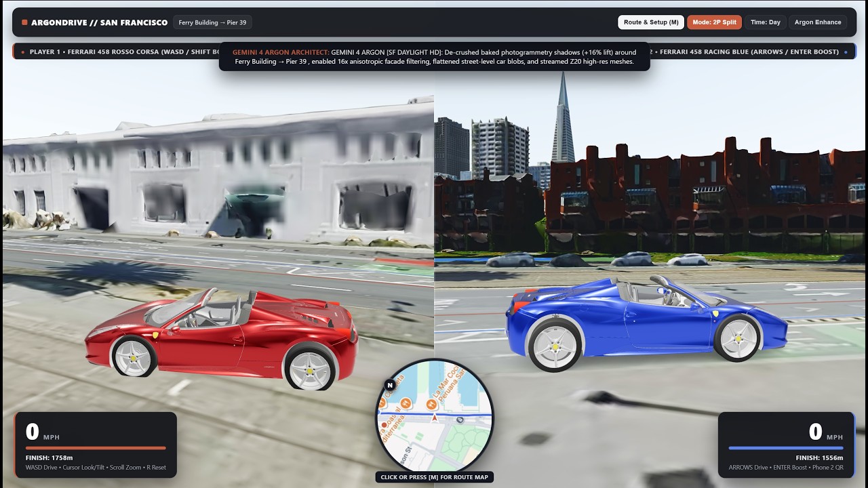The image size is (868, 488).
Task: Click the Gemini 4 Argon Architect notification
Action: [435, 56]
